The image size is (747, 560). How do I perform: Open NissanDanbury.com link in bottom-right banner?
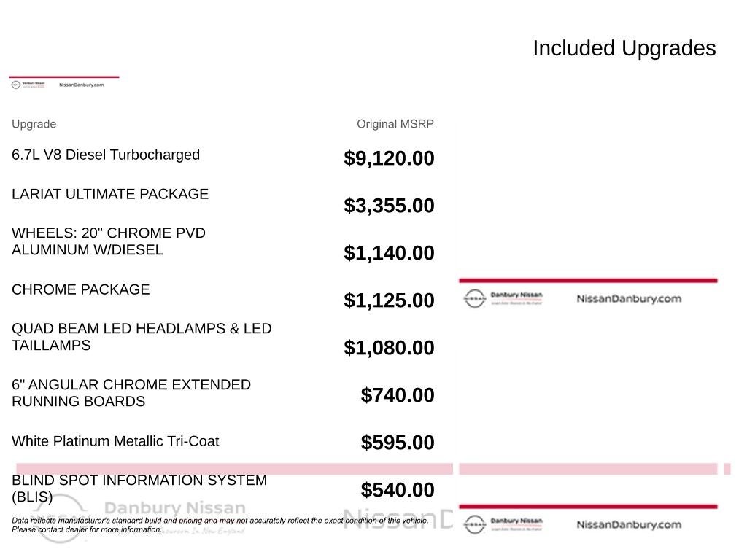pyautogui.click(x=629, y=524)
